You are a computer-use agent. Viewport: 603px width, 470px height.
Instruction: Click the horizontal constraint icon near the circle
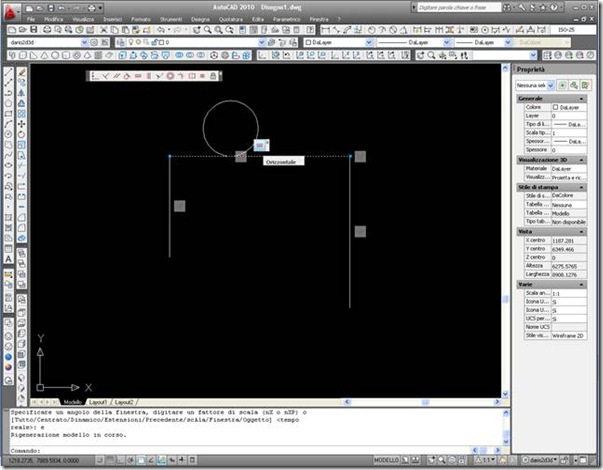(262, 145)
